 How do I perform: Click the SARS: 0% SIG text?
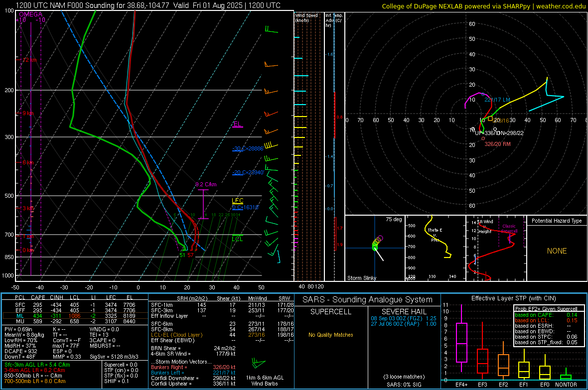(404, 385)
